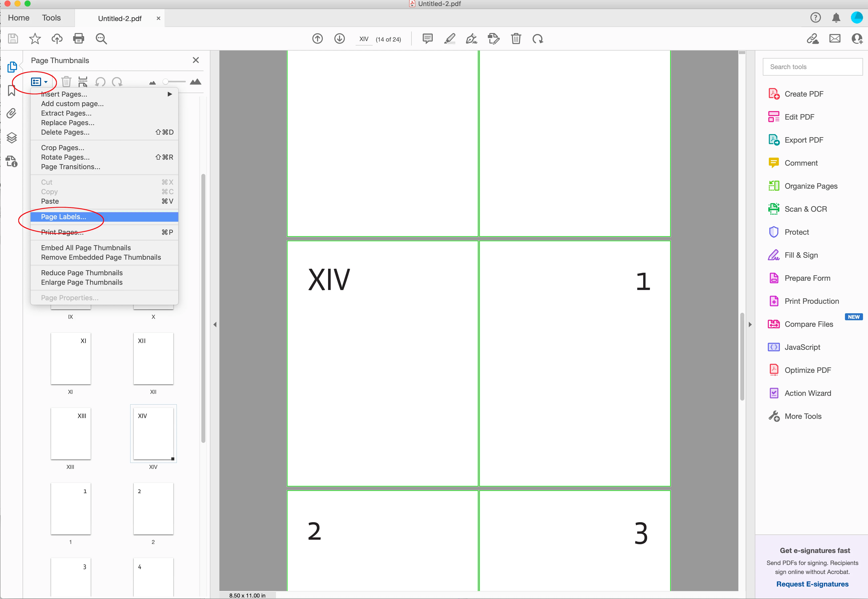Click the trash delete icon in toolbar
Screen dimensions: 868x599
(516, 39)
